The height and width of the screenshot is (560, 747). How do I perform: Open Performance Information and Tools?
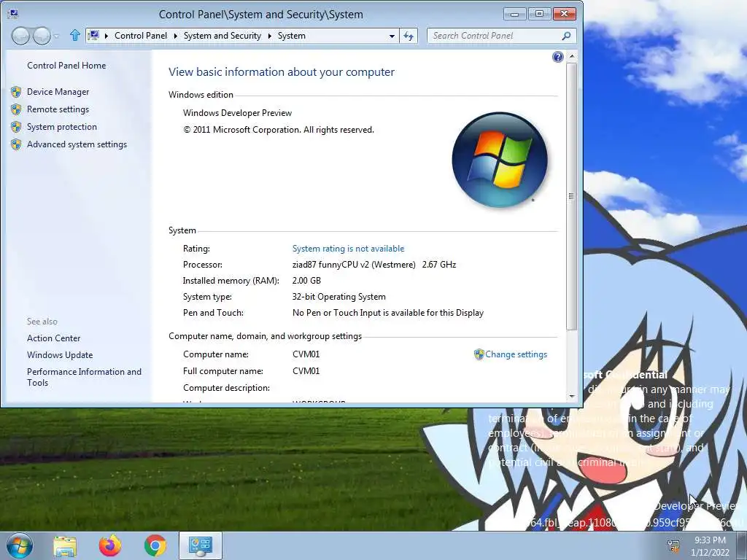click(x=85, y=377)
